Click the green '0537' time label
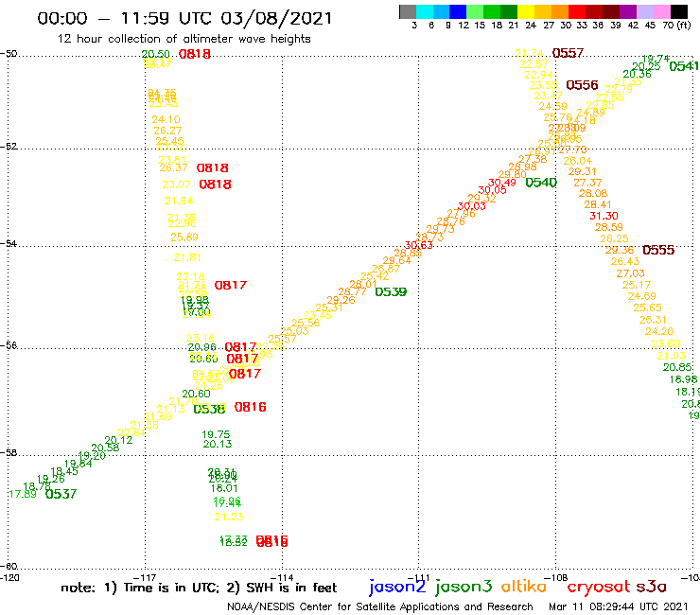The width and height of the screenshot is (700, 615). [61, 494]
